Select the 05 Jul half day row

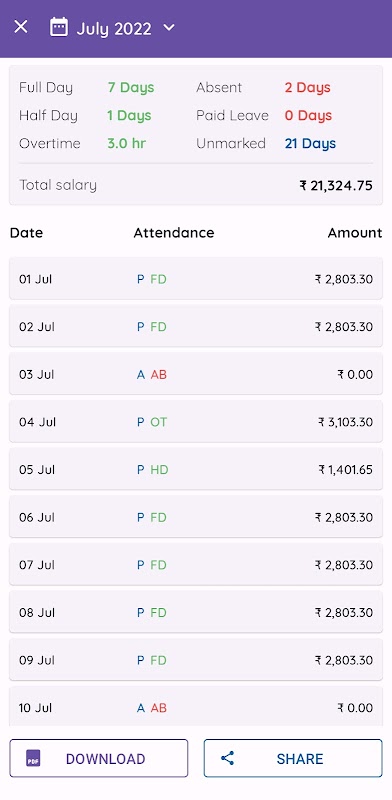coord(196,469)
